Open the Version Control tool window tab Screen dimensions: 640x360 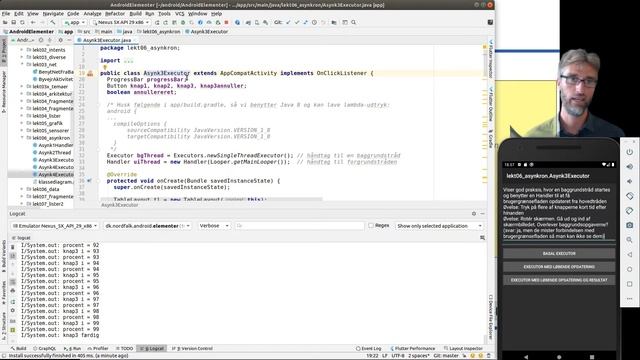(193, 349)
